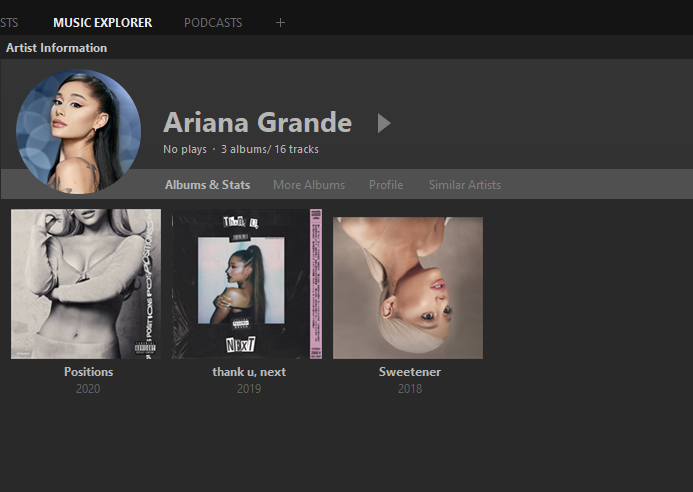The image size is (693, 492).
Task: Switch to the partially visible STS tab
Action: [x=9, y=23]
